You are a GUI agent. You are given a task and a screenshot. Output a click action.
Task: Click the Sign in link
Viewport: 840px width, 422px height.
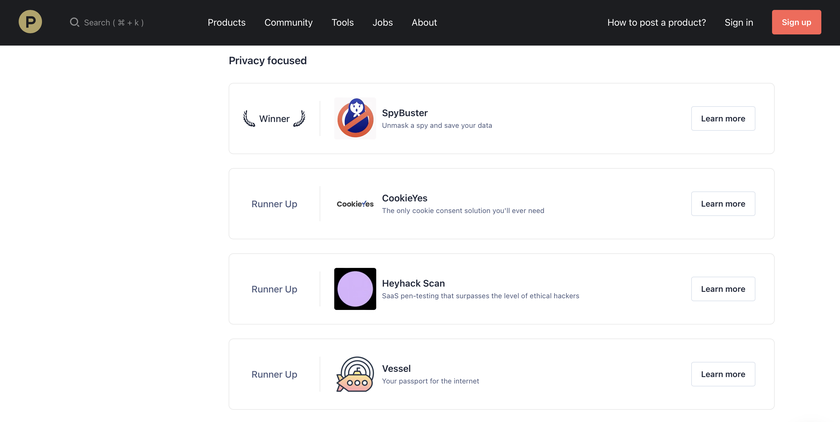click(739, 22)
